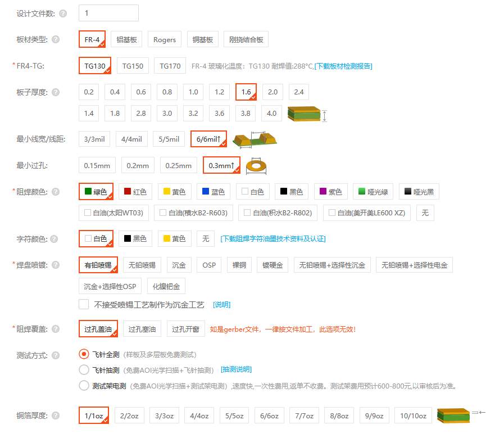Select board thickness 2.0
504x438 pixels.
click(x=273, y=92)
